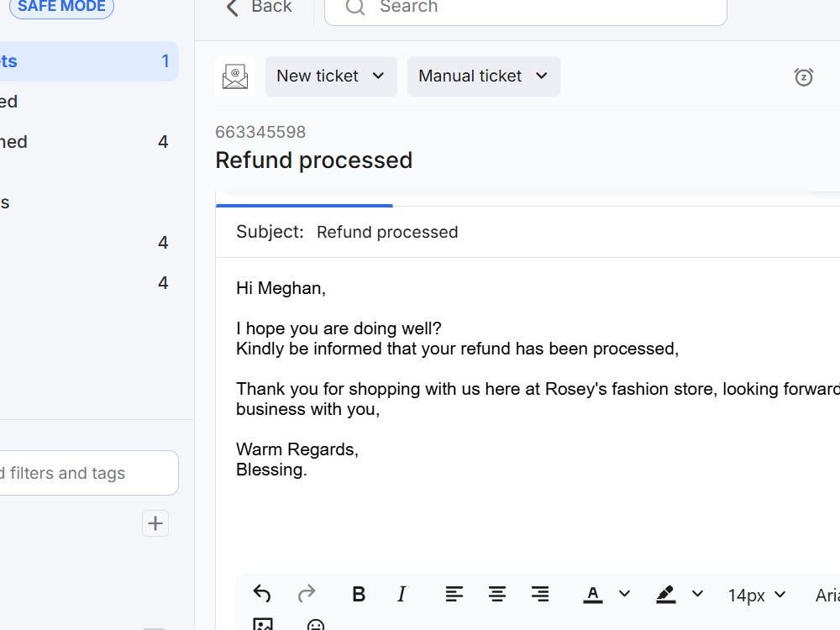Click the 'Kindly be informed' refund sentence
The width and height of the screenshot is (840, 630).
(x=458, y=349)
